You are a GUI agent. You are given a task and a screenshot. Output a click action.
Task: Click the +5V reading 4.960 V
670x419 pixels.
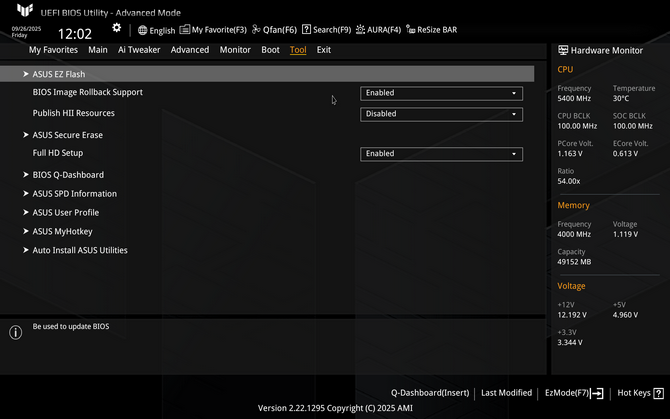pos(625,315)
